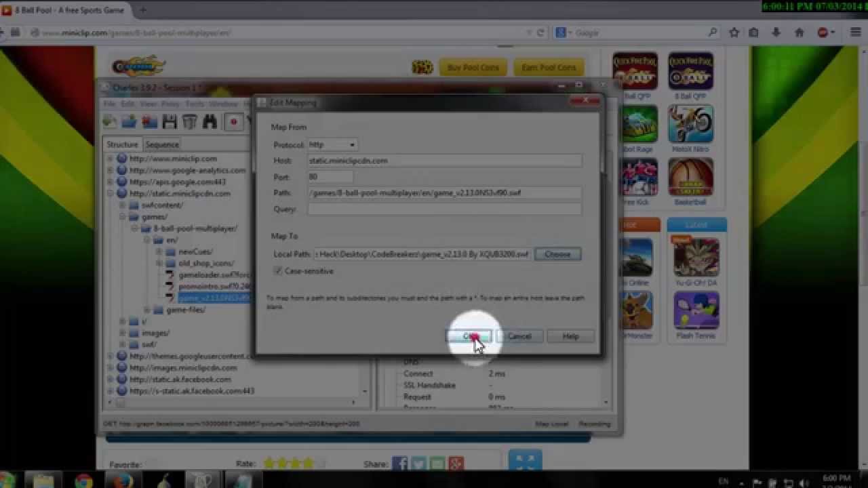Click the Save floppy disk icon in Charles
The width and height of the screenshot is (868, 488).
[x=170, y=122]
